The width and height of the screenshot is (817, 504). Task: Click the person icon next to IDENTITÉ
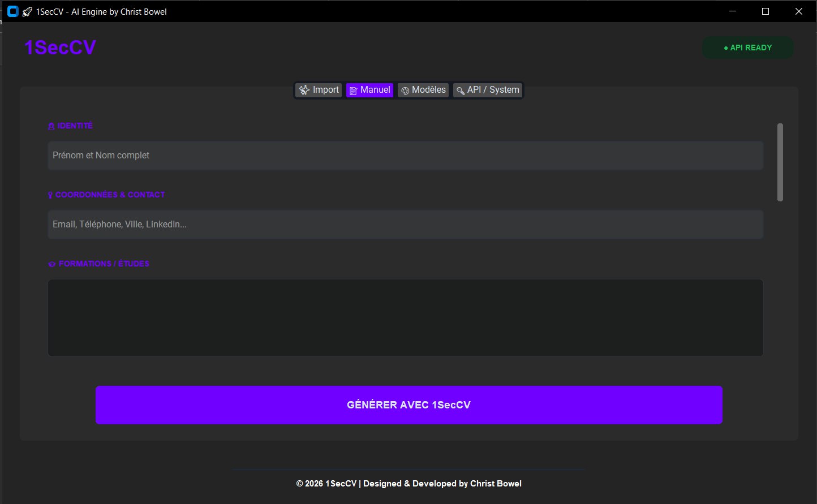pyautogui.click(x=51, y=126)
